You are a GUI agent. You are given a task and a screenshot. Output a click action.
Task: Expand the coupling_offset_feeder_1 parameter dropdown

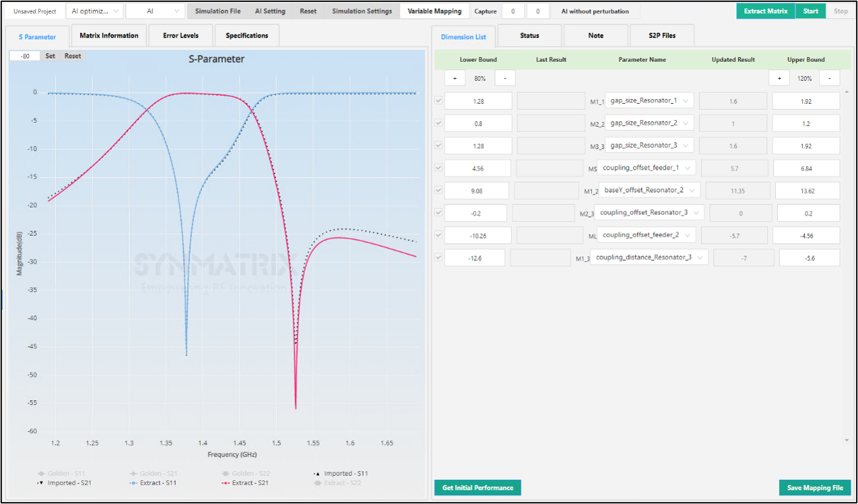(688, 168)
